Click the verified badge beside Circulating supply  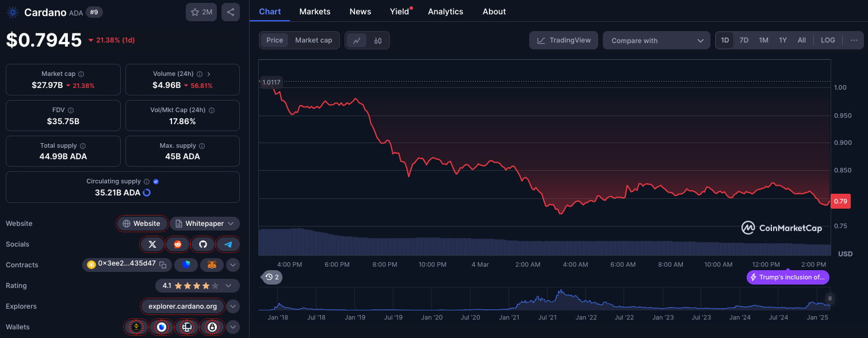pyautogui.click(x=156, y=182)
